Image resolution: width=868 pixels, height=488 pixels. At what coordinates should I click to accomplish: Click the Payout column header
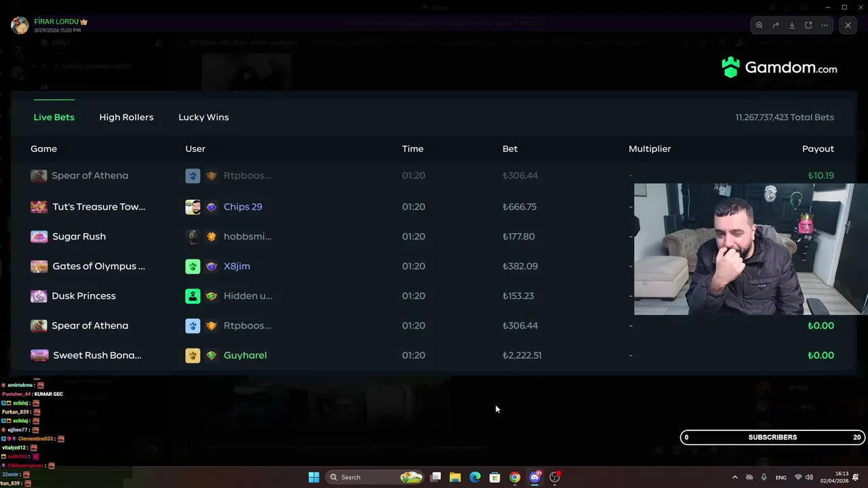(818, 149)
